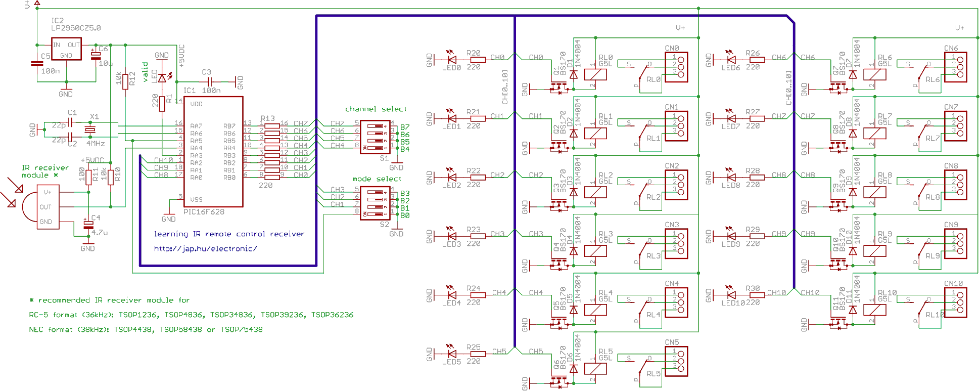Select the LP2950CZ5.0 voltage regulator IC2
The image size is (980, 391).
click(66, 49)
